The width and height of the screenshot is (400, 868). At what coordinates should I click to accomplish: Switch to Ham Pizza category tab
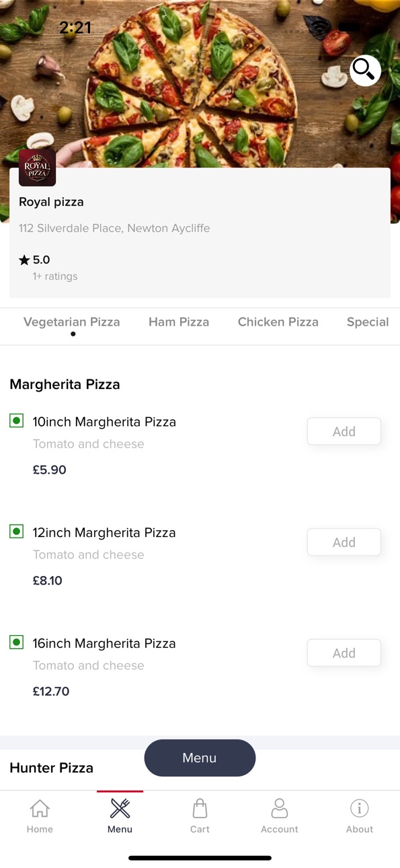179,322
